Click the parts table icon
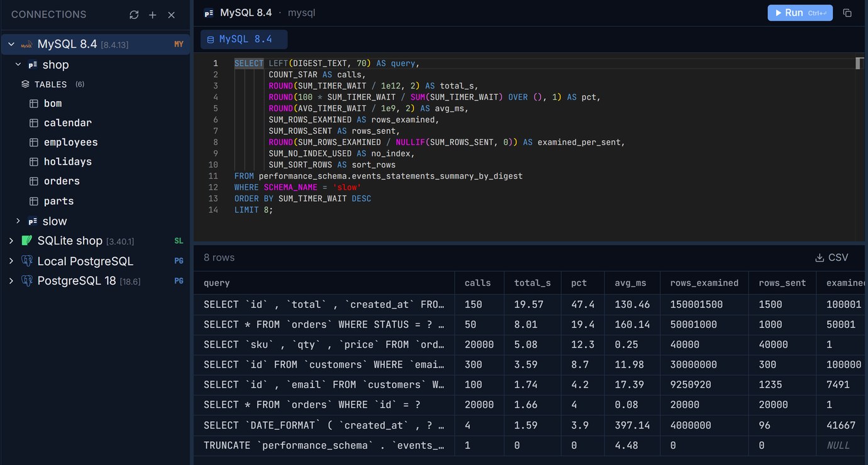Viewport: 868px width, 465px height. pos(34,201)
